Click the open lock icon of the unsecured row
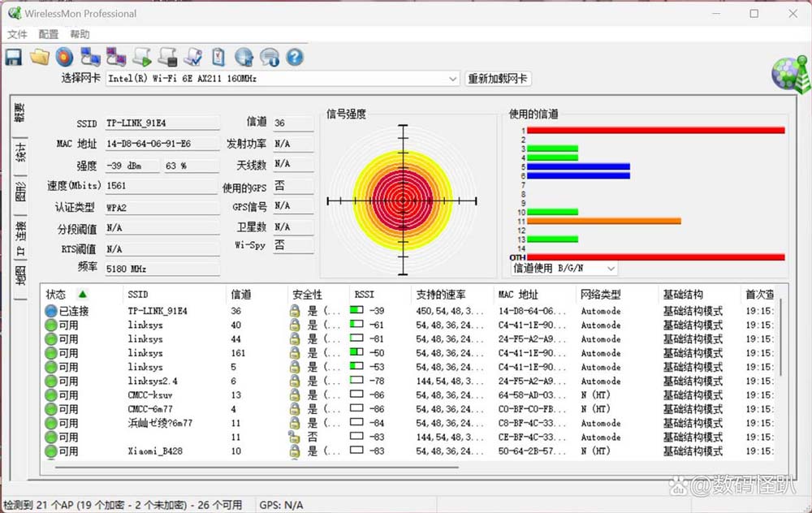 [295, 437]
